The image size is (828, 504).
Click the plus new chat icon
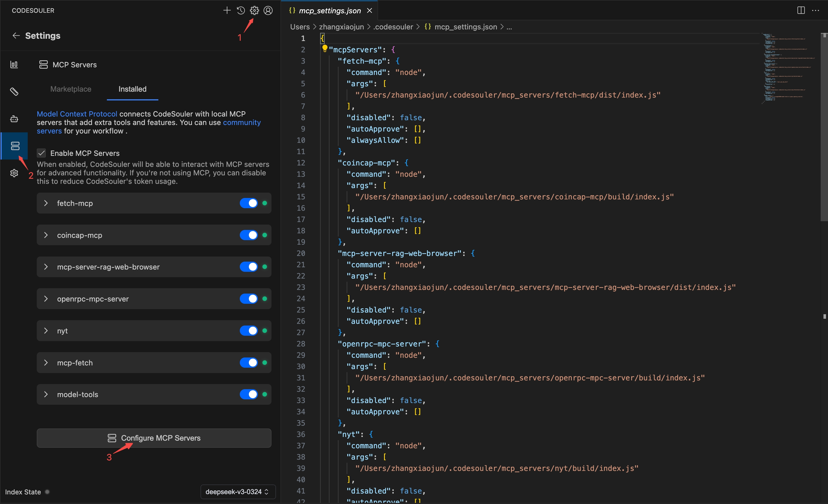click(x=227, y=10)
